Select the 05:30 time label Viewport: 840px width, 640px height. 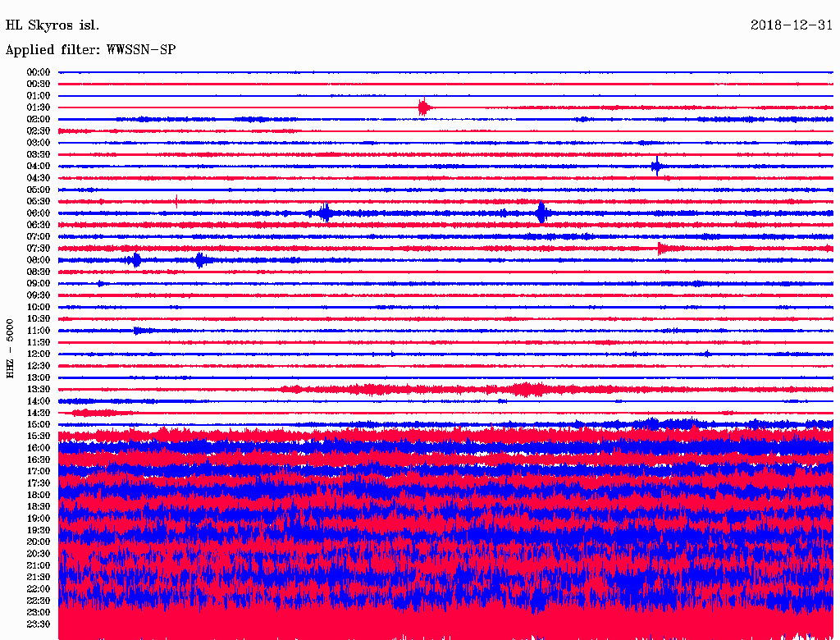click(x=39, y=202)
